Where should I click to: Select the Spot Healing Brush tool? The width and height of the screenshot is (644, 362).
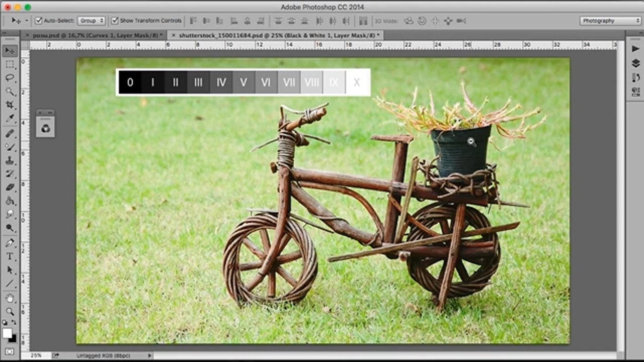click(x=10, y=133)
